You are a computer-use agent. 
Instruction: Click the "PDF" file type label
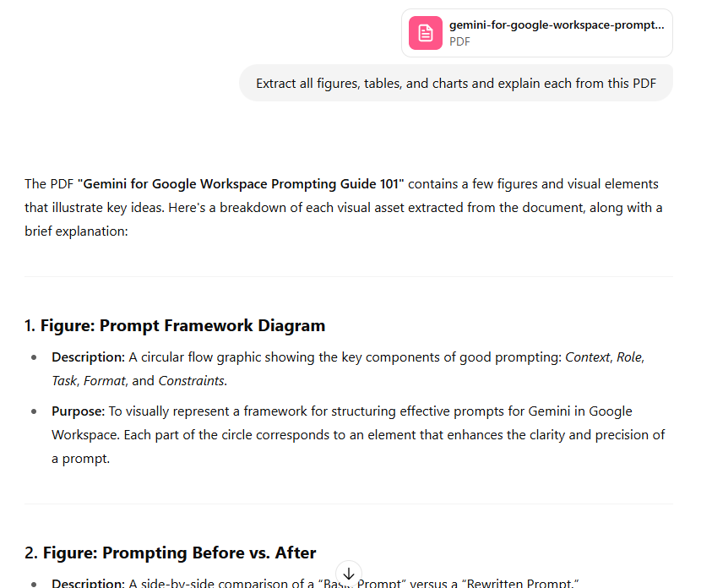(459, 41)
